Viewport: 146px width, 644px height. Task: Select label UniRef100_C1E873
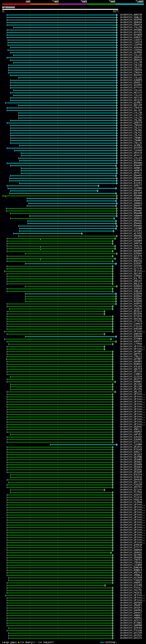coord(131,40)
